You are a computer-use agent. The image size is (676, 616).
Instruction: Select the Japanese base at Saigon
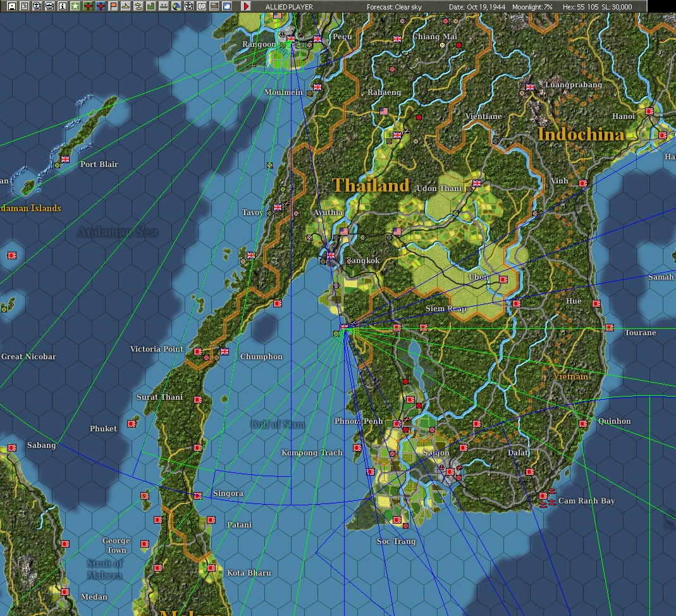450,472
